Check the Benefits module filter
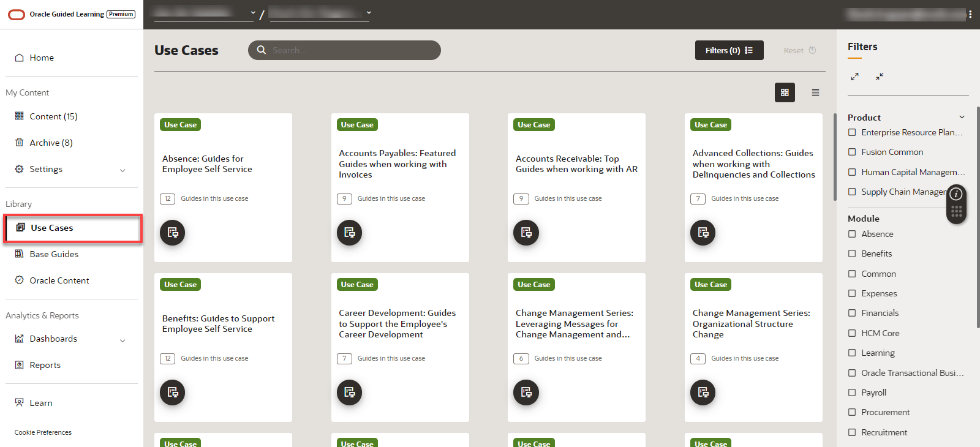Screen dimensions: 980x447 click(852, 254)
